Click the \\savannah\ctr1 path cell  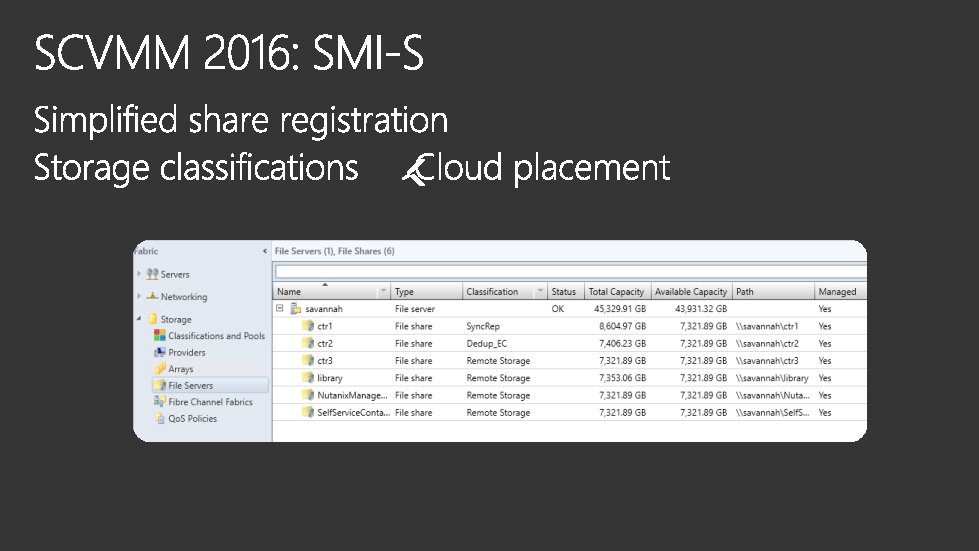coord(767,326)
